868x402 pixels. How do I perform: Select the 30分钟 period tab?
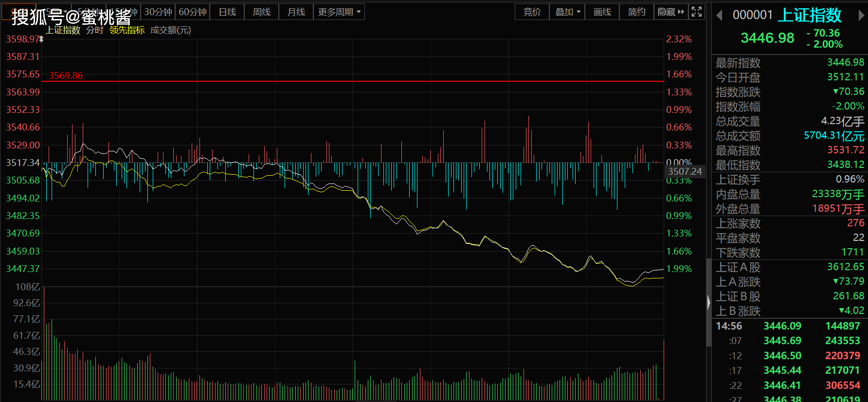click(158, 12)
